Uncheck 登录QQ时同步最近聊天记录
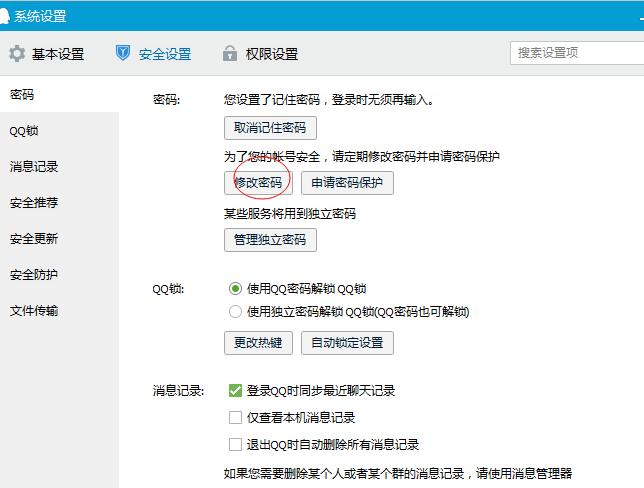Viewport: 644px width, 488px height. (235, 390)
